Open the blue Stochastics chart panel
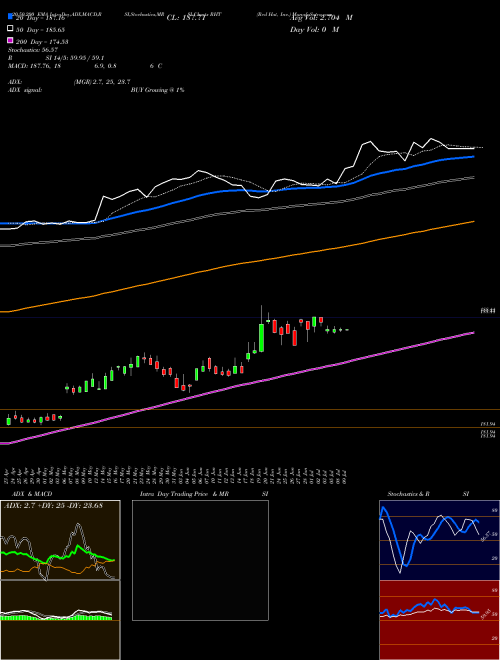The height and width of the screenshot is (660, 500). coord(439,540)
